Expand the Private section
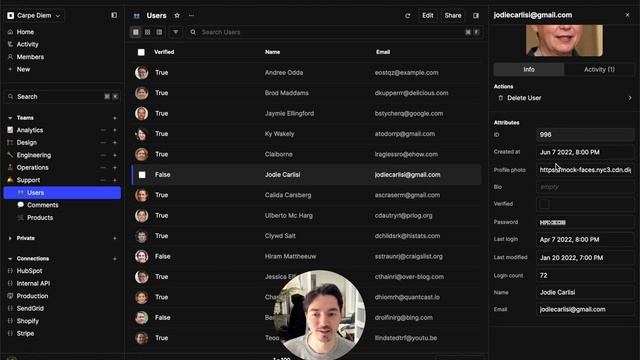 click(10, 238)
